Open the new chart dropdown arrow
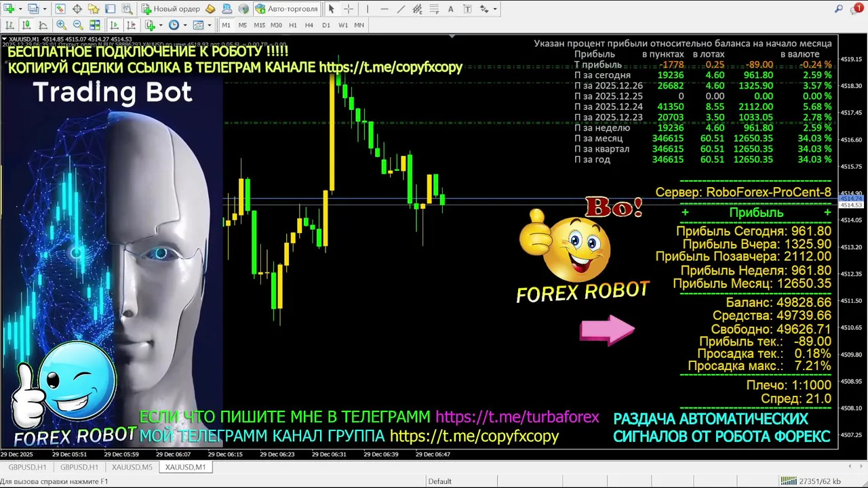868x488 pixels. (20, 9)
